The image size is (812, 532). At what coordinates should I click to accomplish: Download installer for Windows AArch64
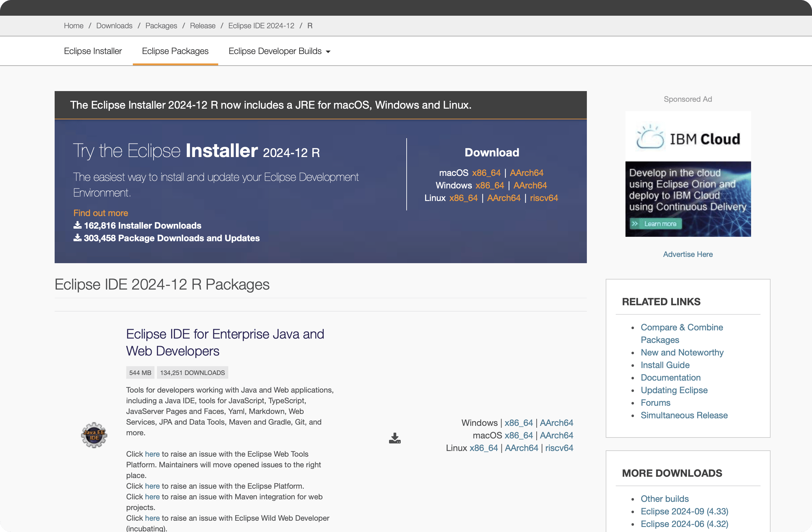tap(530, 186)
